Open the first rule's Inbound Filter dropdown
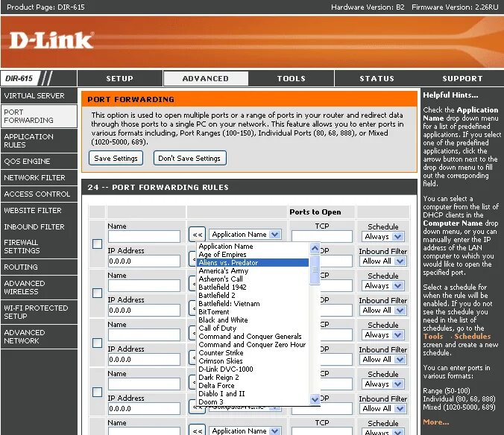The image size is (504, 435). click(x=383, y=261)
